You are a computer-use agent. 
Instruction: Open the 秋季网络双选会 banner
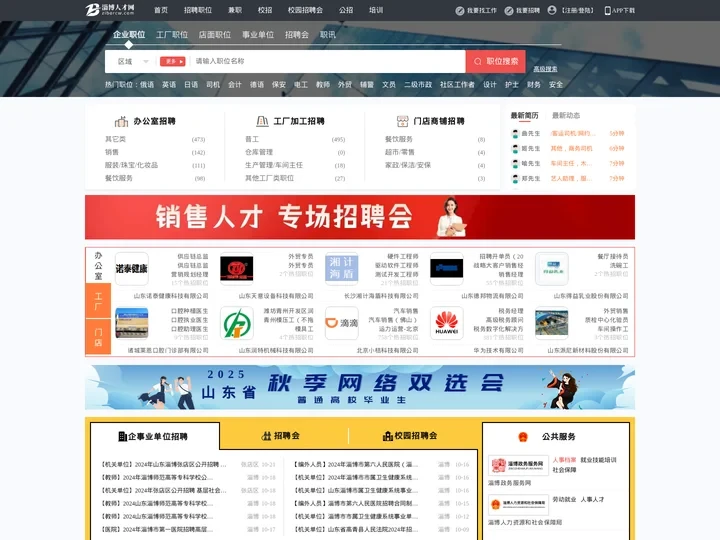point(360,387)
